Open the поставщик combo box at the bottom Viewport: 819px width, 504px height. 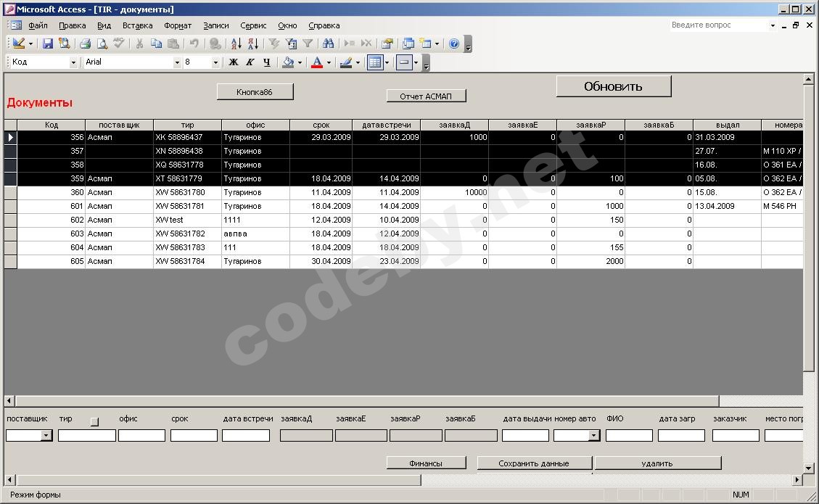pyautogui.click(x=46, y=436)
